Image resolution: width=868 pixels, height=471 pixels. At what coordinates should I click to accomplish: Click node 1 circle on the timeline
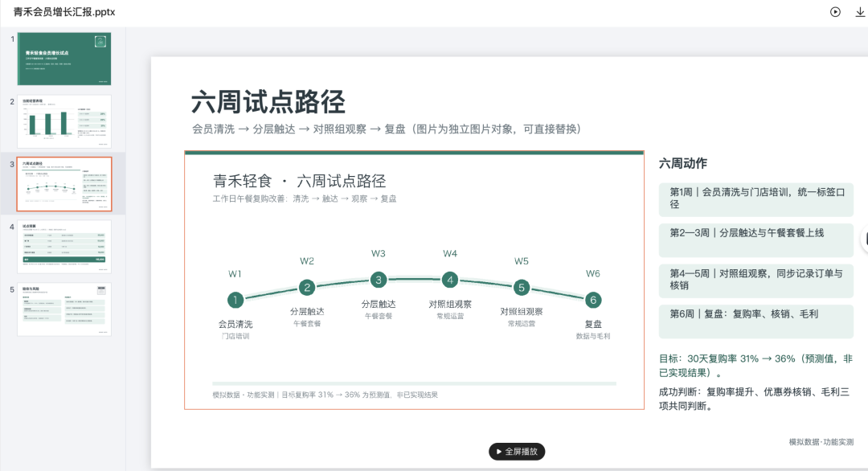tap(235, 300)
